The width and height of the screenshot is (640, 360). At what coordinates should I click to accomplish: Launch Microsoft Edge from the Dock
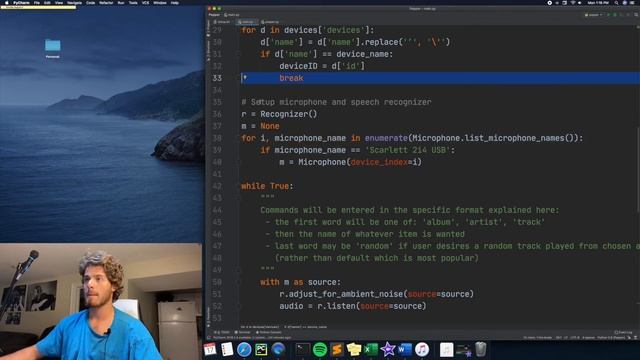(x=278, y=350)
